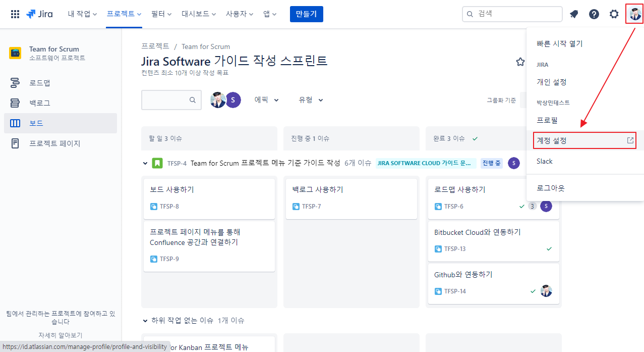Filter board by purple S avatar assignee
This screenshot has width=644, height=352.
232,100
